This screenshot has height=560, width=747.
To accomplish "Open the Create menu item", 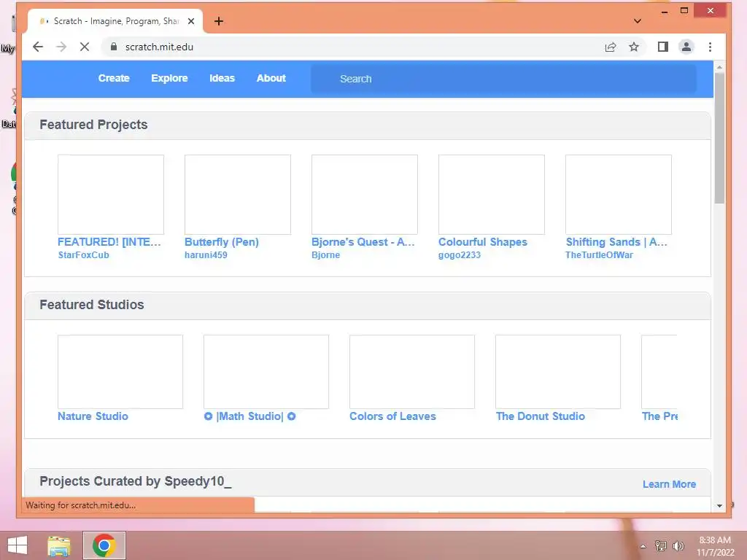I will (x=114, y=78).
